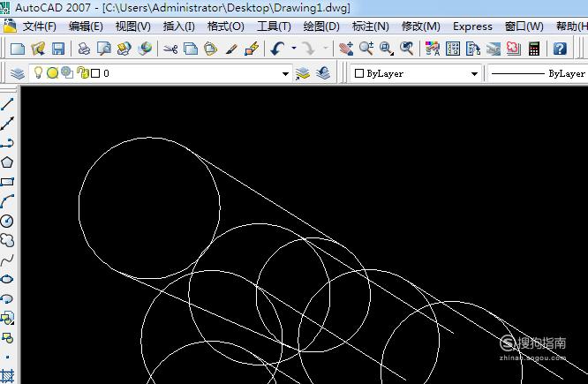Open Sheet Set Manager icon
The width and height of the screenshot is (588, 384).
[x=494, y=49]
